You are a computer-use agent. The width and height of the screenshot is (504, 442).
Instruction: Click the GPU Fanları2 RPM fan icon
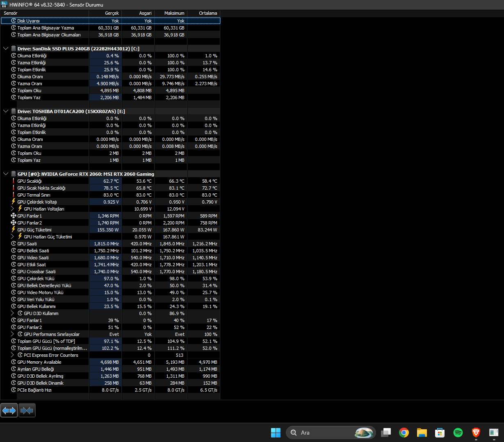(x=14, y=223)
